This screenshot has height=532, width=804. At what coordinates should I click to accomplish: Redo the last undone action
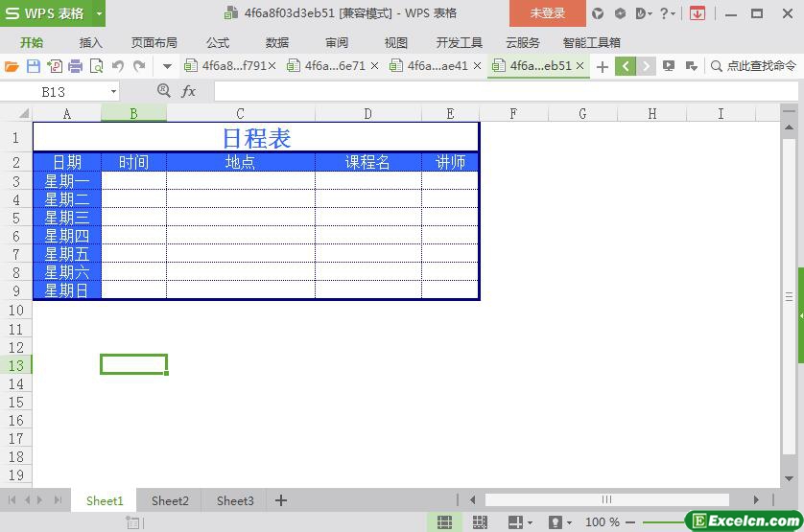pyautogui.click(x=139, y=66)
